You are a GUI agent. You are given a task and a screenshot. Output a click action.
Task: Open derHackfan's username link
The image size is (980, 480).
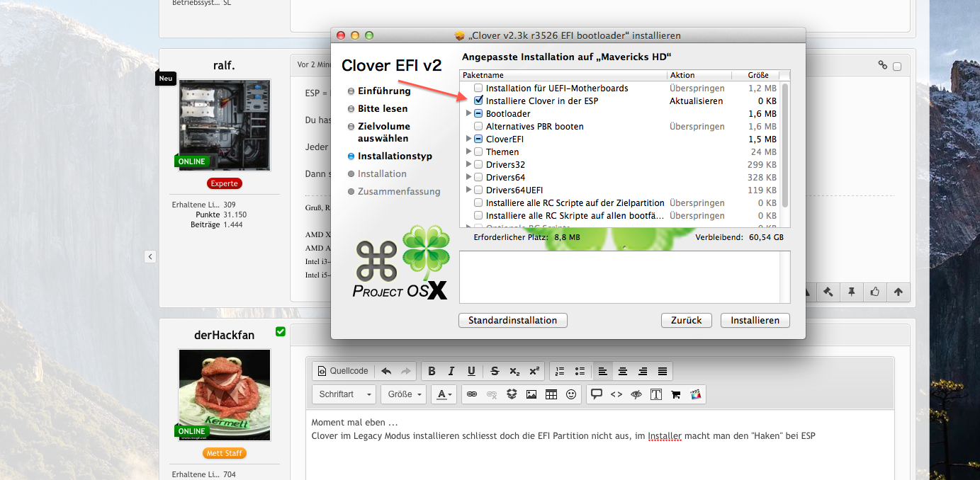(x=225, y=334)
